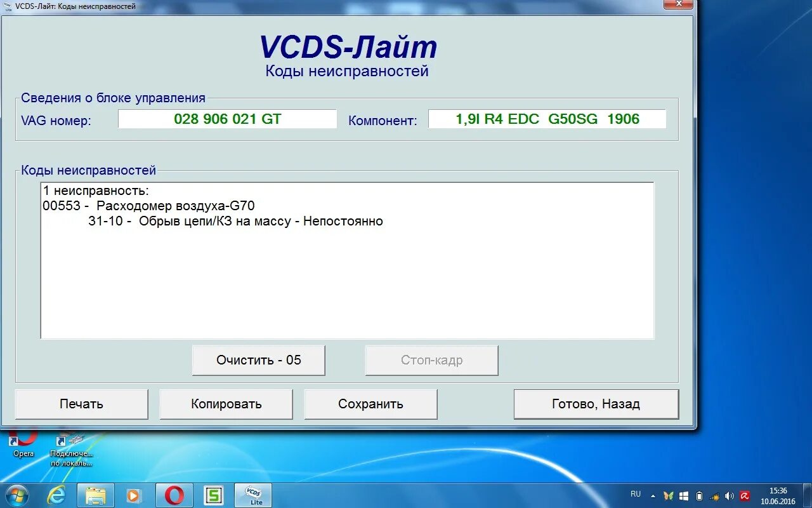Click the Печать button

coord(82,404)
